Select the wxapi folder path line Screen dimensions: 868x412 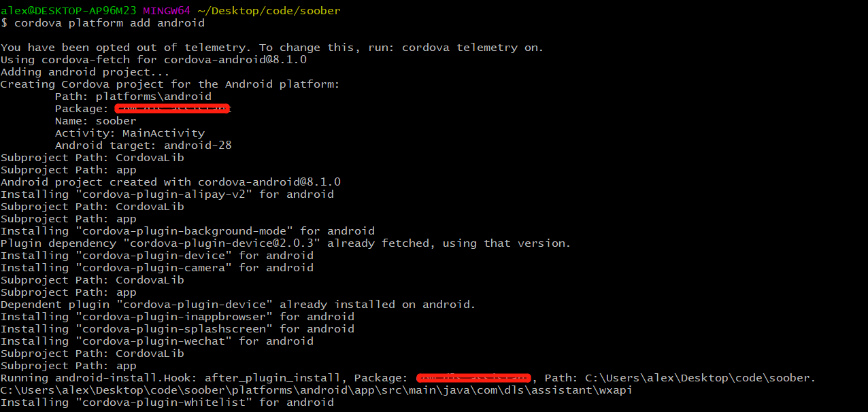tap(316, 390)
